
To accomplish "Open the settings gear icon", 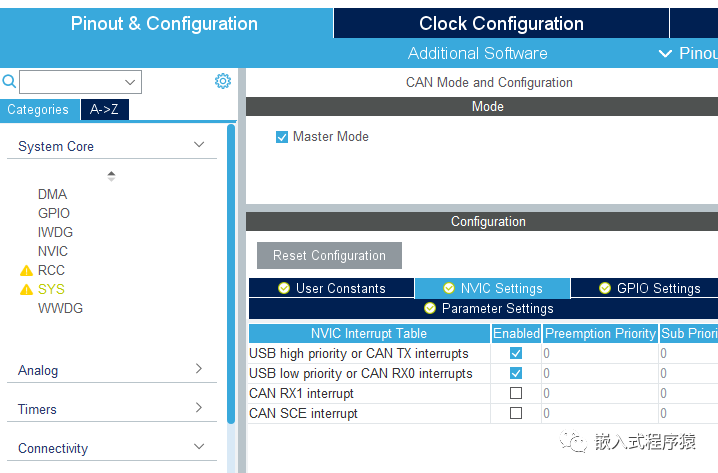I will tap(223, 82).
